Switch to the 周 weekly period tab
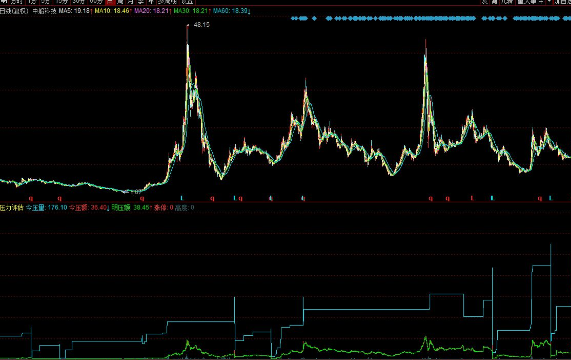The image size is (571, 360). pos(120,2)
